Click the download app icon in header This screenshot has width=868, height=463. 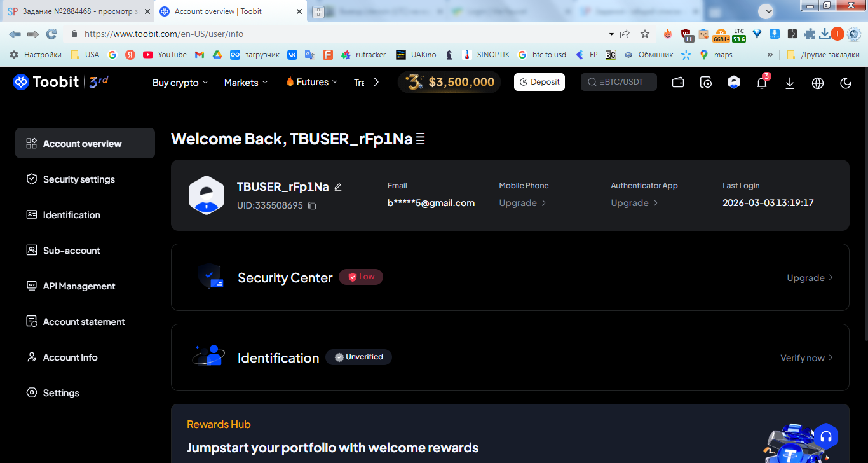tap(790, 83)
